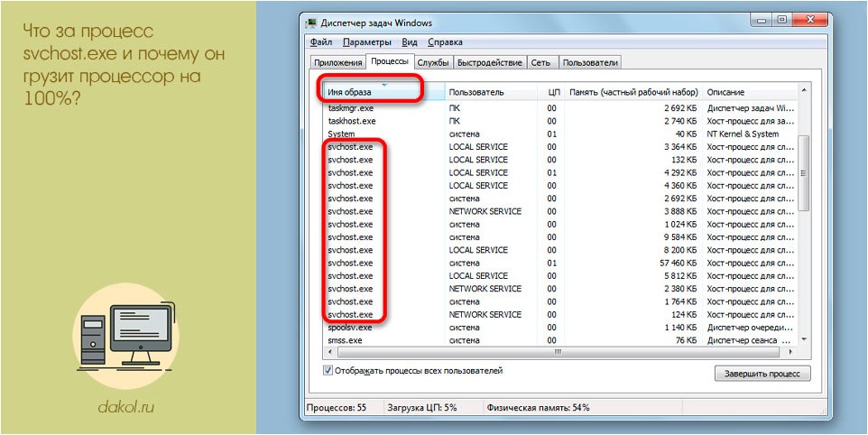868x435 pixels.
Task: Select the taskmgr.exe process row
Action: 560,108
